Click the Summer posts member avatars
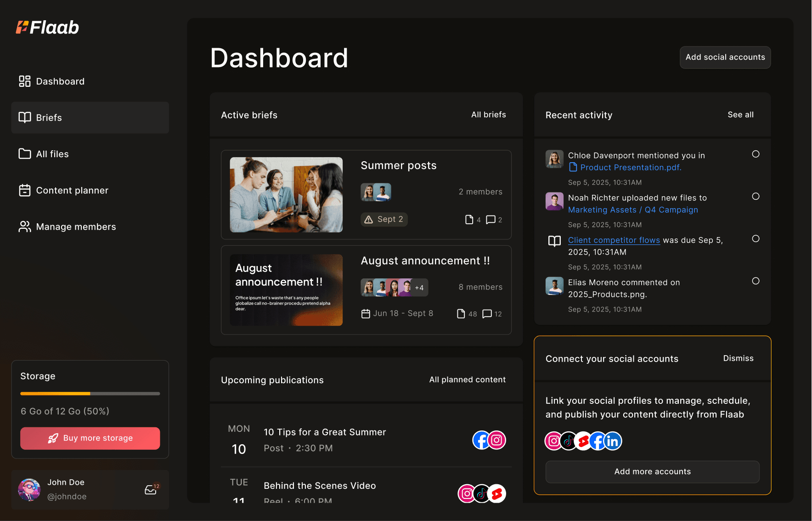The height and width of the screenshot is (521, 812). click(x=376, y=192)
